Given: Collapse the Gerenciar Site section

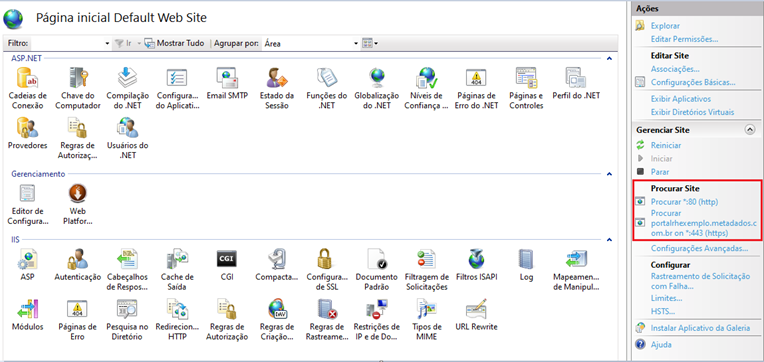Looking at the screenshot, I should pyautogui.click(x=749, y=130).
